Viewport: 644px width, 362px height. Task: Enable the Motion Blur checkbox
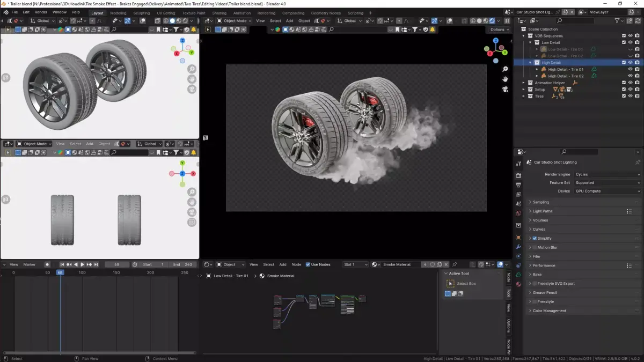(535, 247)
